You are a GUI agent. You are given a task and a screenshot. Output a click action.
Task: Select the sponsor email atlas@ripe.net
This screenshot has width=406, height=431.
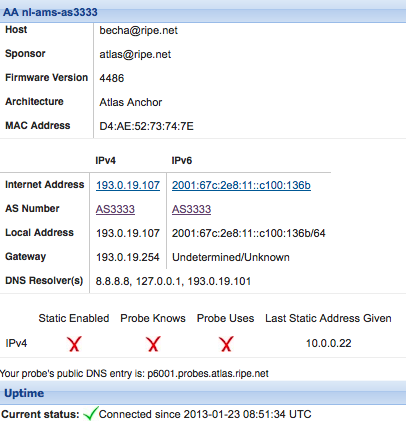(x=135, y=54)
